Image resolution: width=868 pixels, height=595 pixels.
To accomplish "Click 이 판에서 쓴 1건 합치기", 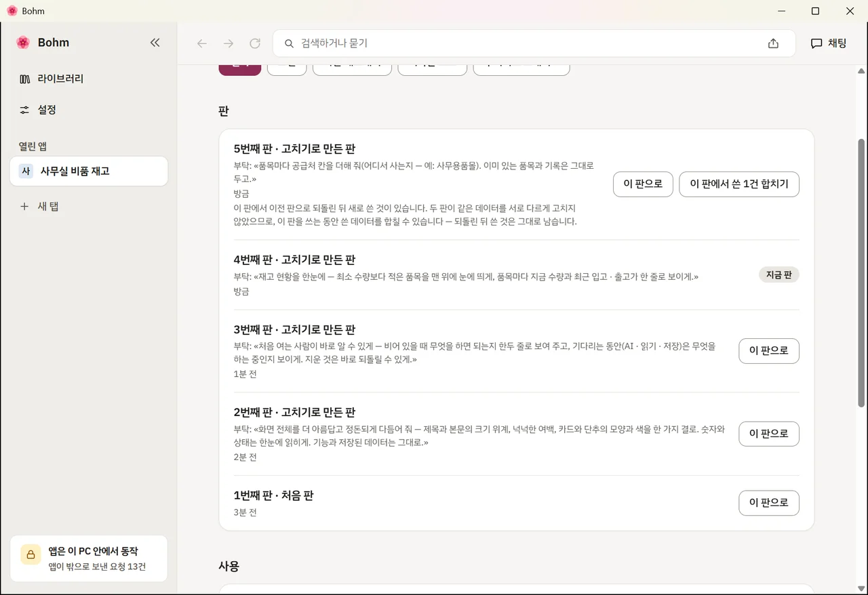I will tap(739, 184).
